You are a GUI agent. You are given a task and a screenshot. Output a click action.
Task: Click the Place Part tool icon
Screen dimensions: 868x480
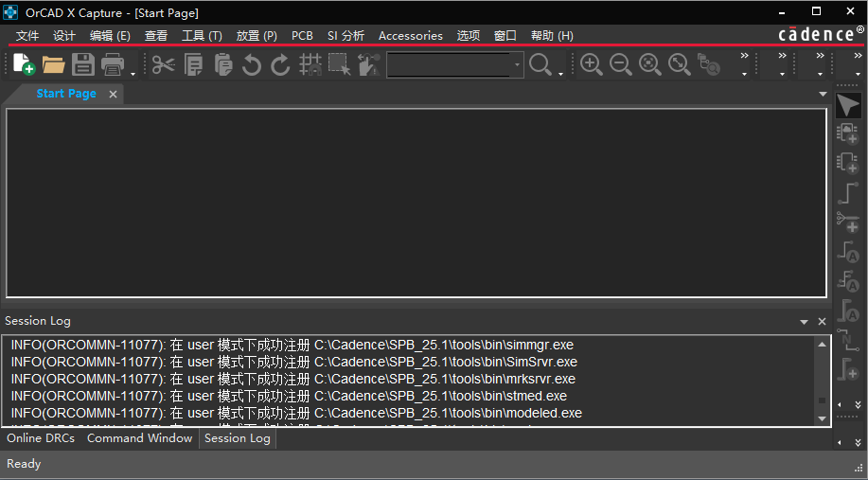[848, 134]
